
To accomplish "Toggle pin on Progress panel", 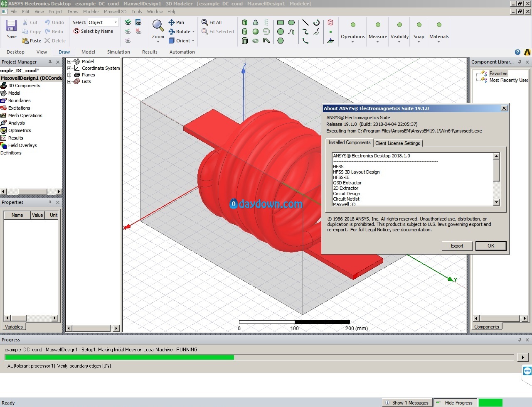I will tap(520, 340).
